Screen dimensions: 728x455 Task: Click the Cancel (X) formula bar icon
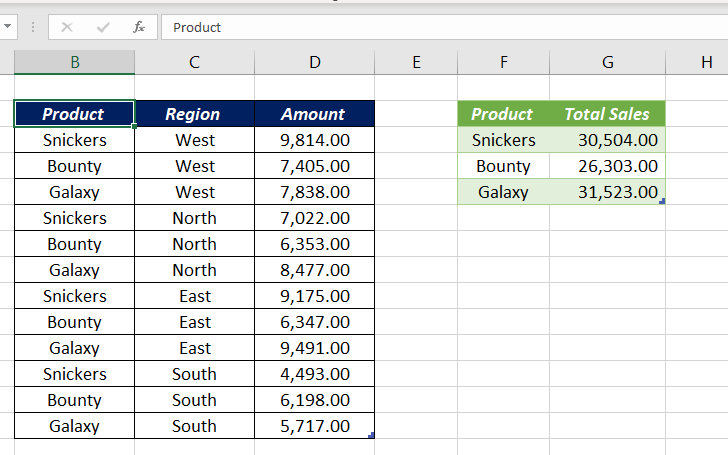tap(67, 27)
